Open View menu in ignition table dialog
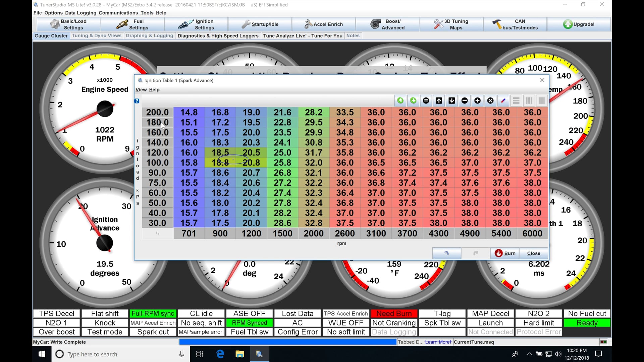This screenshot has height=362, width=644. (x=141, y=89)
